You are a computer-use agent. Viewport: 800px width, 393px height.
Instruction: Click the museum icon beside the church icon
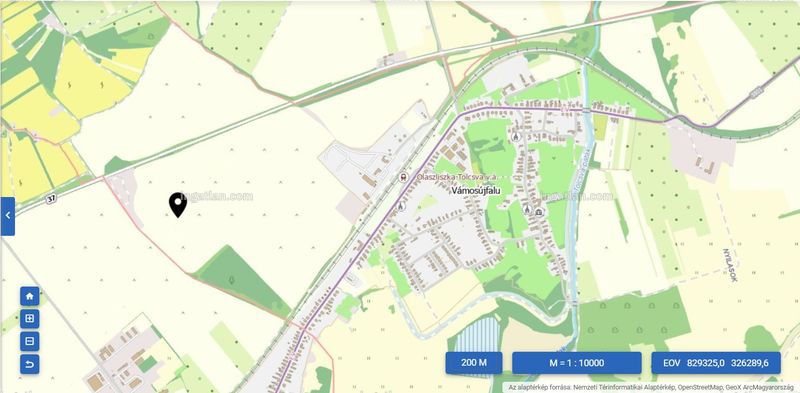click(539, 211)
